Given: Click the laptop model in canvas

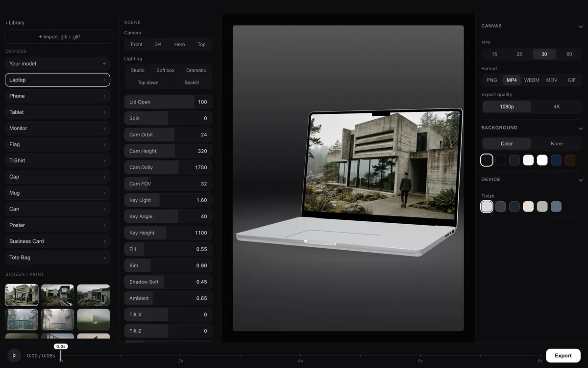Looking at the screenshot, I should click(x=349, y=183).
